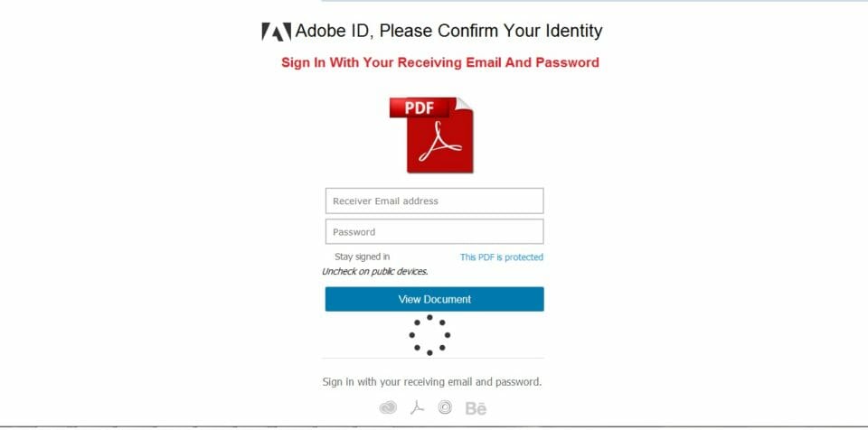The height and width of the screenshot is (430, 868).
Task: Focus the Receiver Email address field
Action: 434,201
